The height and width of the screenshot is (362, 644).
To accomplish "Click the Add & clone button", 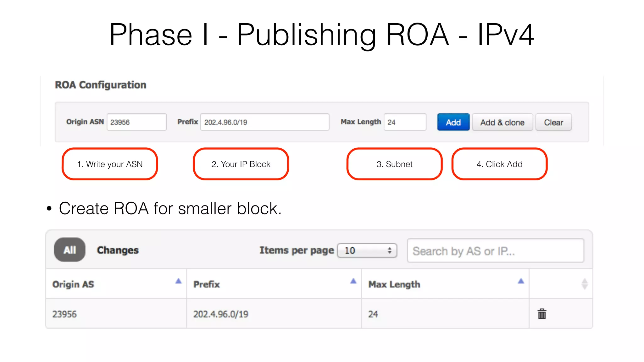I will tap(502, 122).
